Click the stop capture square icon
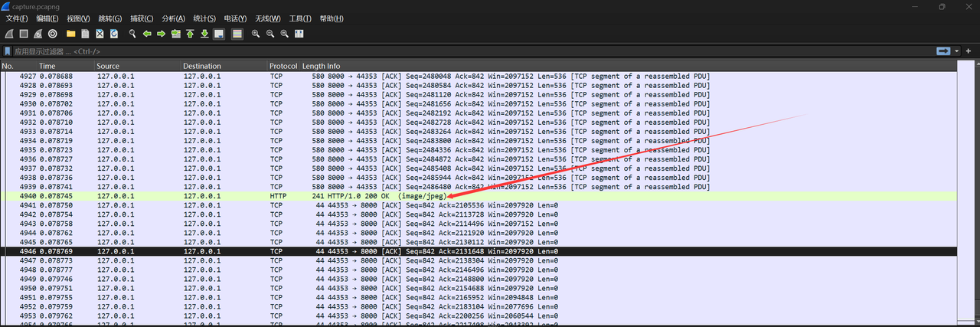The width and height of the screenshot is (980, 327). [23, 34]
